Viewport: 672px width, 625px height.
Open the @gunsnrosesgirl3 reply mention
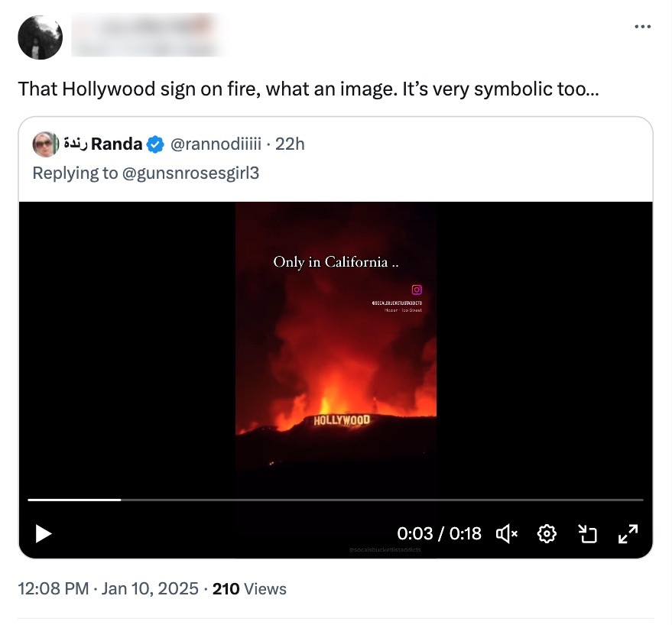190,173
